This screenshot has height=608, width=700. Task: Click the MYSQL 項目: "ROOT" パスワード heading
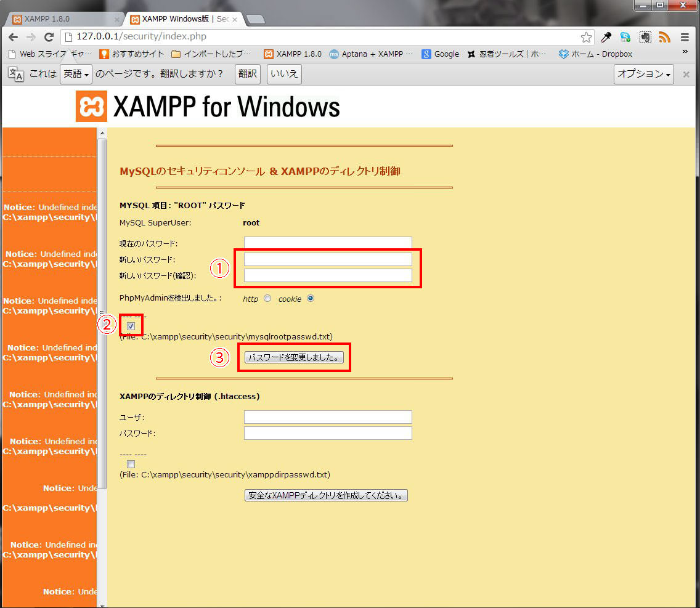[182, 205]
